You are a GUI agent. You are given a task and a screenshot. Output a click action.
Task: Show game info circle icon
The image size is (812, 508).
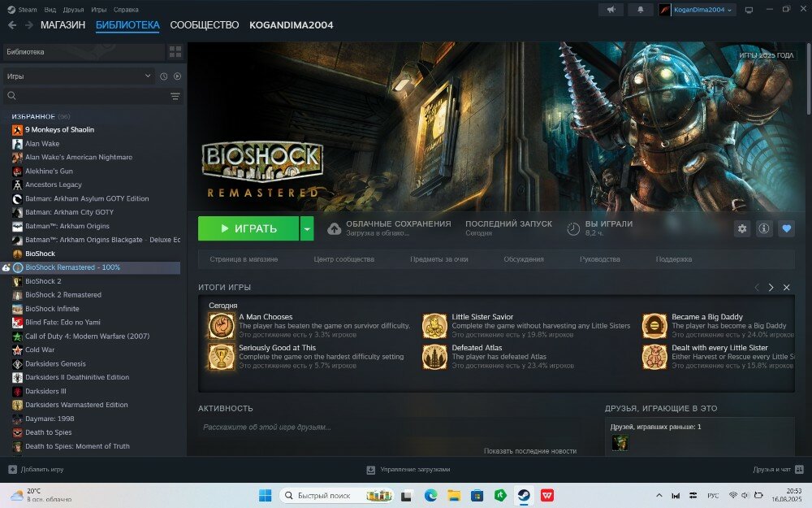click(x=764, y=228)
